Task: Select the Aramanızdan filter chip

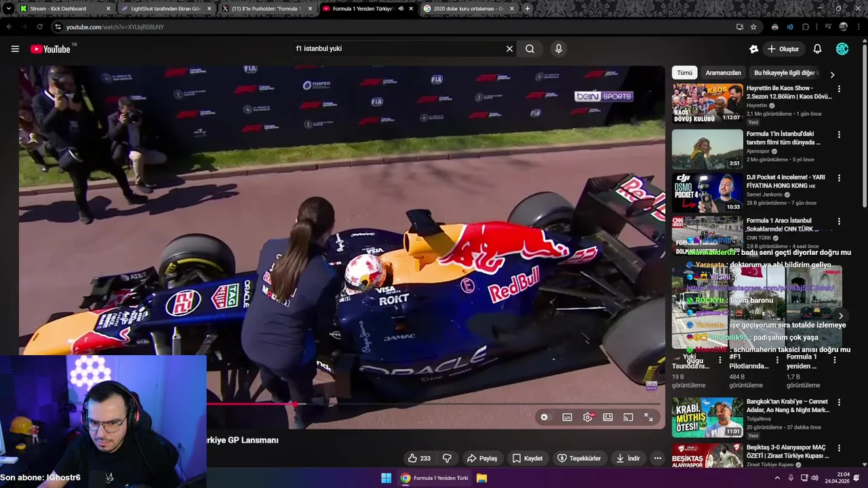Action: coord(723,73)
